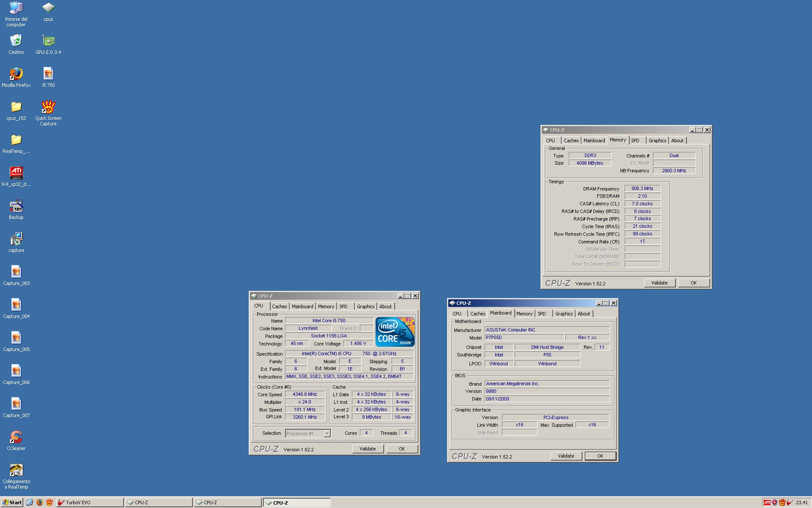The image size is (812, 508).
Task: Click Quick Screen Capture quick launch taskbar icon
Action: click(x=49, y=502)
